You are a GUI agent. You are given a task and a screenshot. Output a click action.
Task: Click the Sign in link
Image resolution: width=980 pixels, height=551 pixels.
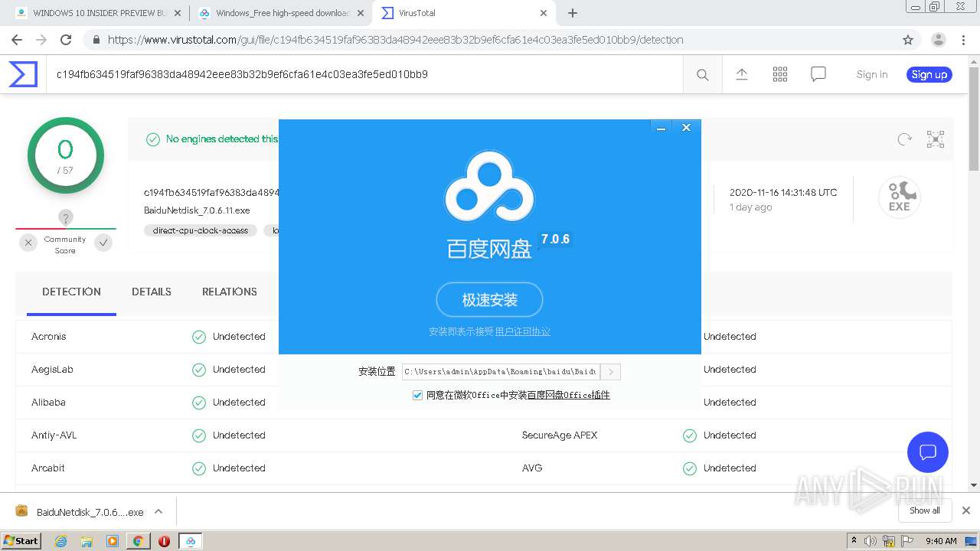tap(872, 74)
